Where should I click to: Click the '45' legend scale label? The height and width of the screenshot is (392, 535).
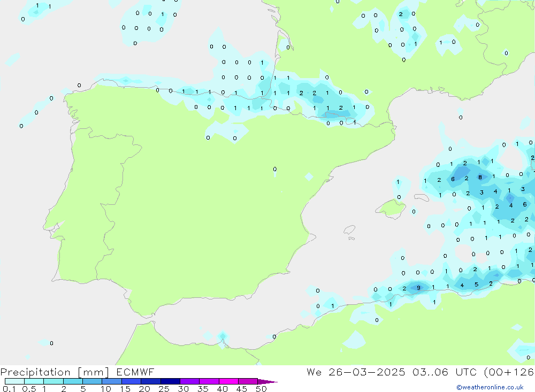click(242, 389)
